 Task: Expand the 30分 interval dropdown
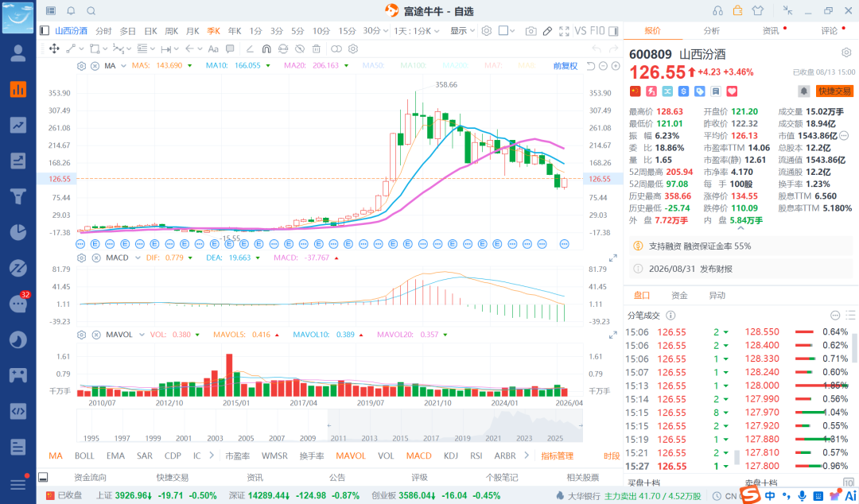[x=375, y=31]
